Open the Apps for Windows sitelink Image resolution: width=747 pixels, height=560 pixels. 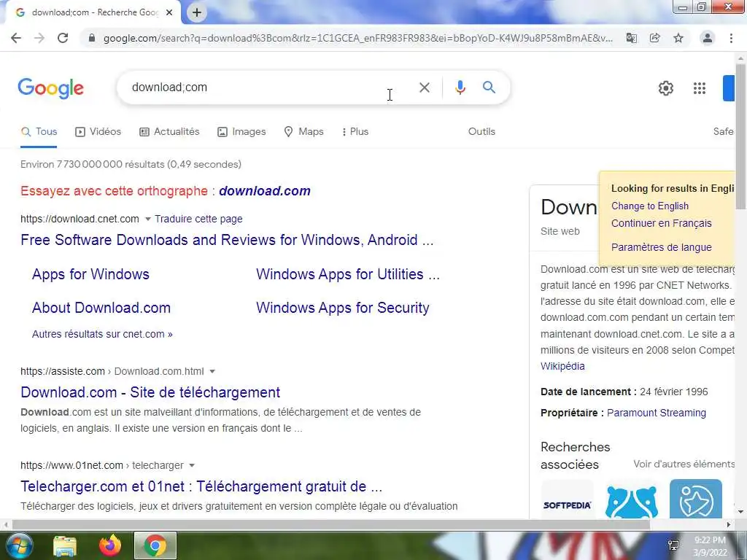(x=90, y=274)
